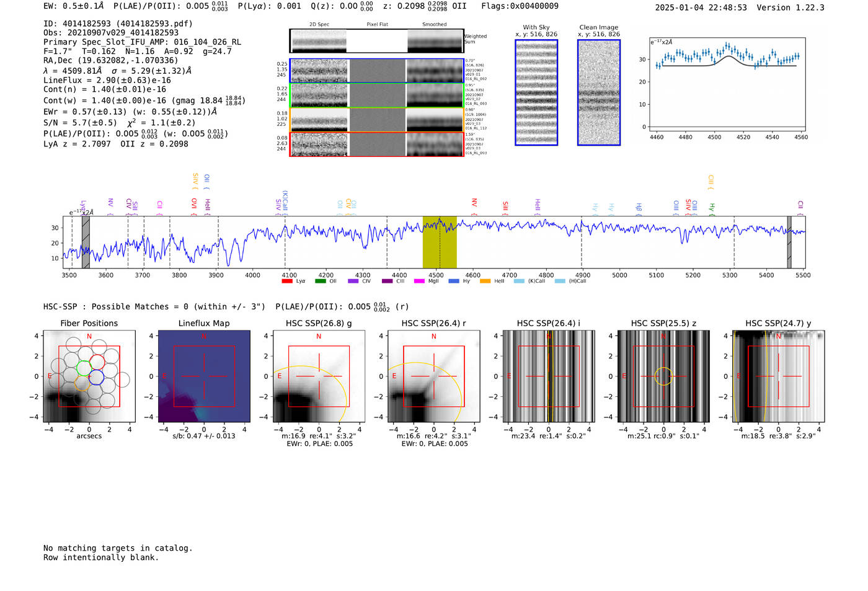Click the Flags:0x00400009 header text
868x591 pixels.
[x=520, y=6]
